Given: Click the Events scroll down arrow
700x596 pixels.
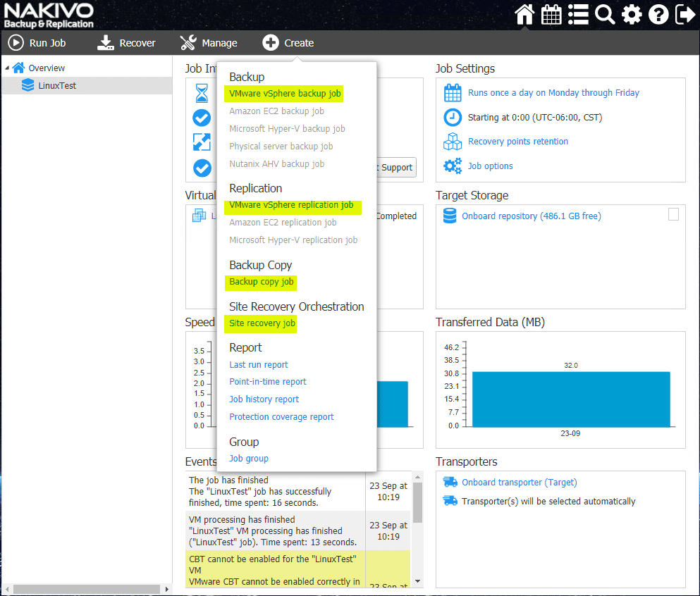Looking at the screenshot, I should point(417,581).
